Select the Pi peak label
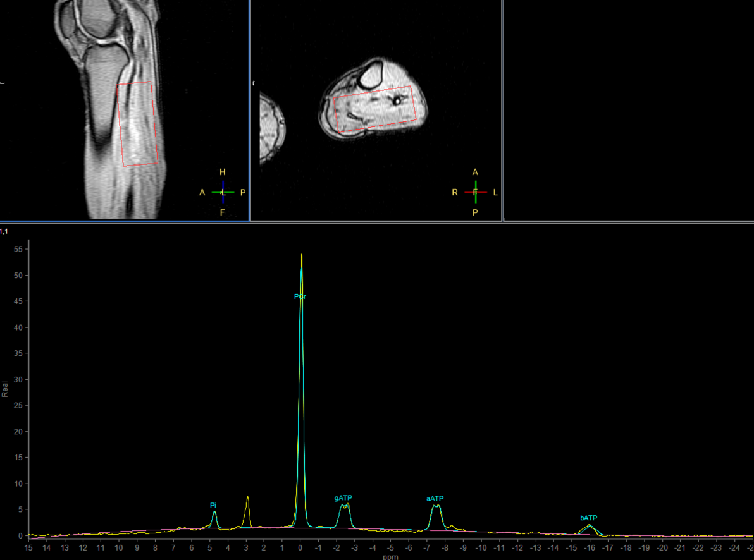The width and height of the screenshot is (754, 560). coord(213,505)
